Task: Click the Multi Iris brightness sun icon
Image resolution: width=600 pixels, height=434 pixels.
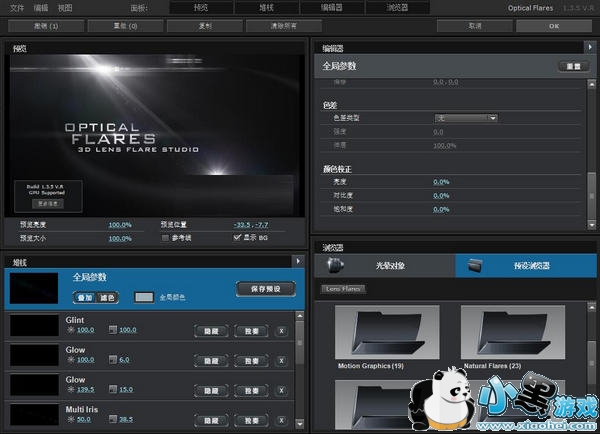Action: pyautogui.click(x=71, y=419)
